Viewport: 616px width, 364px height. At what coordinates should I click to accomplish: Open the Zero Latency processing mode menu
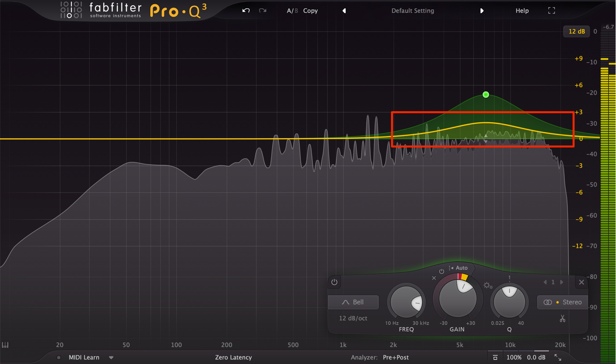(233, 357)
